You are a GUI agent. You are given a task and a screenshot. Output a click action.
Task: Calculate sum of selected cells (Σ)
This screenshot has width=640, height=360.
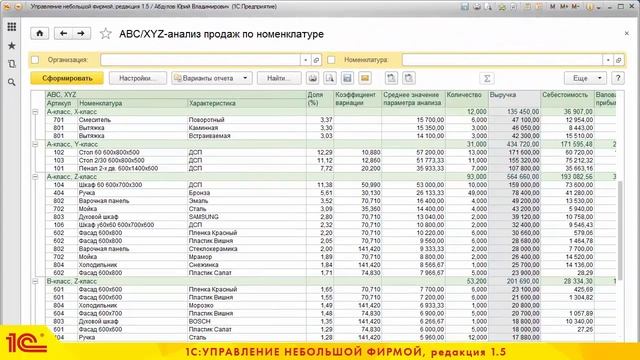(x=487, y=78)
